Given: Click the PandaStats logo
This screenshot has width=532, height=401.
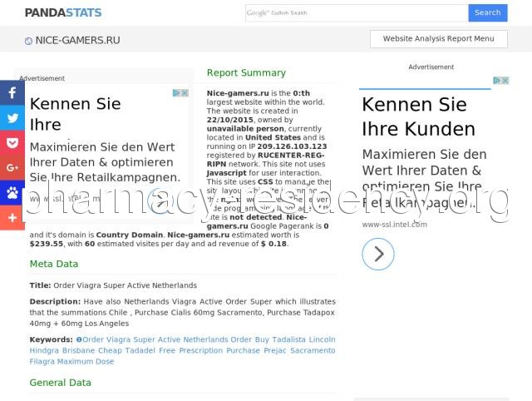Looking at the screenshot, I should (x=63, y=13).
